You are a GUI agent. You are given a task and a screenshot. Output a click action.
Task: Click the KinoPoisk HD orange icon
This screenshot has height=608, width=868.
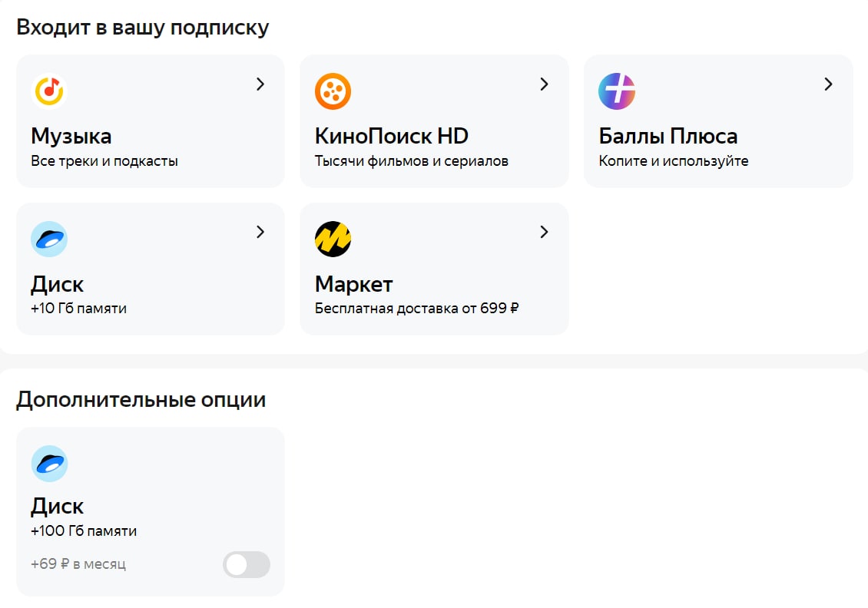(333, 91)
